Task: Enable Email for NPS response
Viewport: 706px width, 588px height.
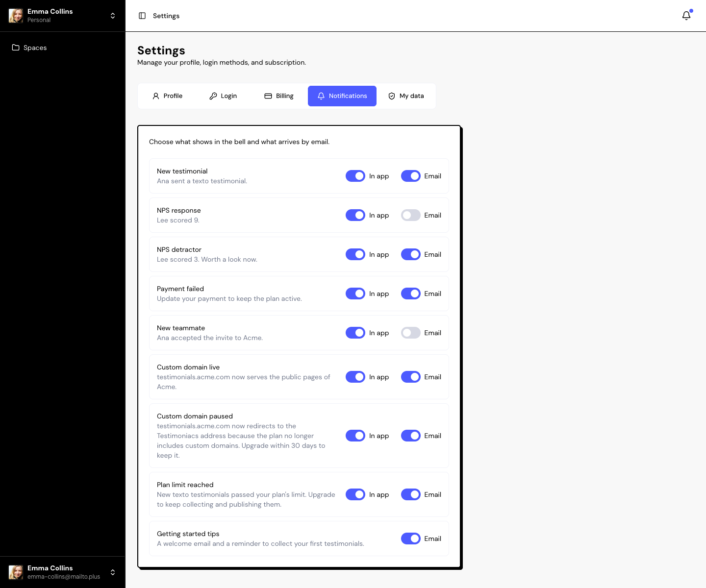Action: (x=411, y=215)
